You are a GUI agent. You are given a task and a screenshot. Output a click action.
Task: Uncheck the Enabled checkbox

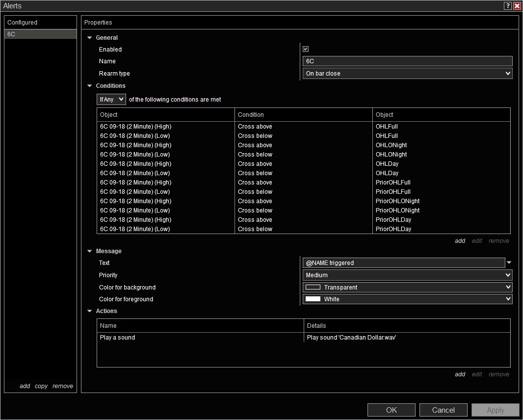(306, 50)
